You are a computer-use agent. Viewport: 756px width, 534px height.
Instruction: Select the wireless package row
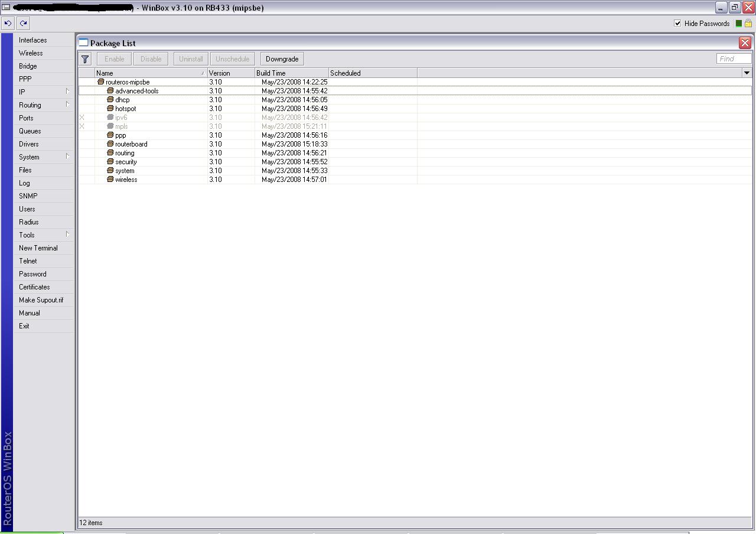(415, 180)
